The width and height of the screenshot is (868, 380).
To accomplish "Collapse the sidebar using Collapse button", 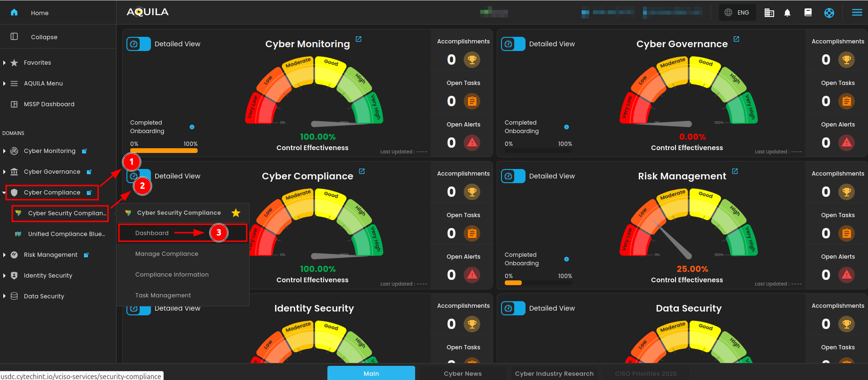I will [44, 37].
